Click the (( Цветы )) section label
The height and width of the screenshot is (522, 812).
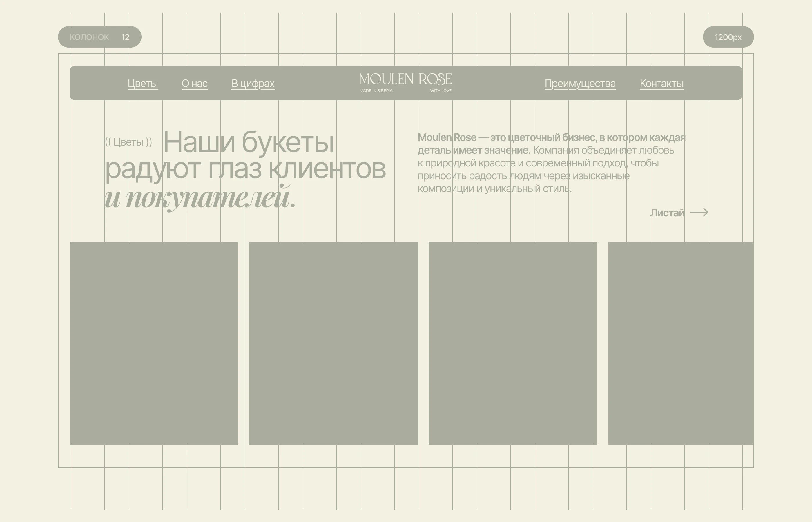click(128, 142)
